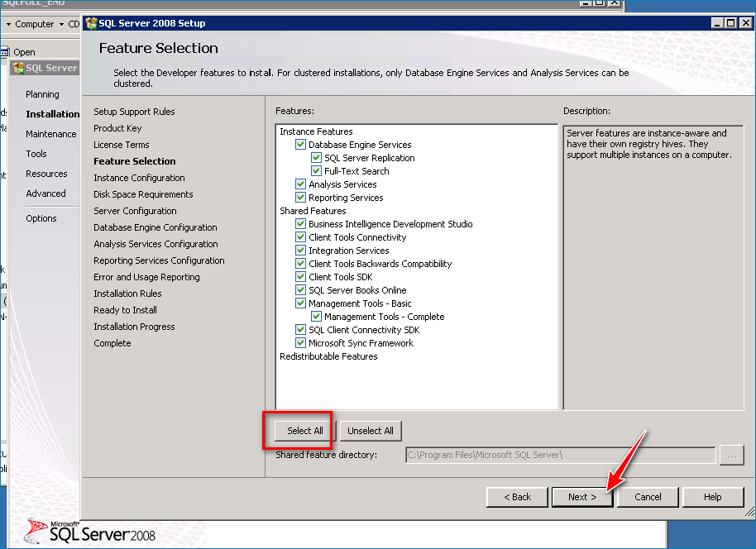Screen dimensions: 756x549
Task: Click Complete step label
Action: point(112,343)
